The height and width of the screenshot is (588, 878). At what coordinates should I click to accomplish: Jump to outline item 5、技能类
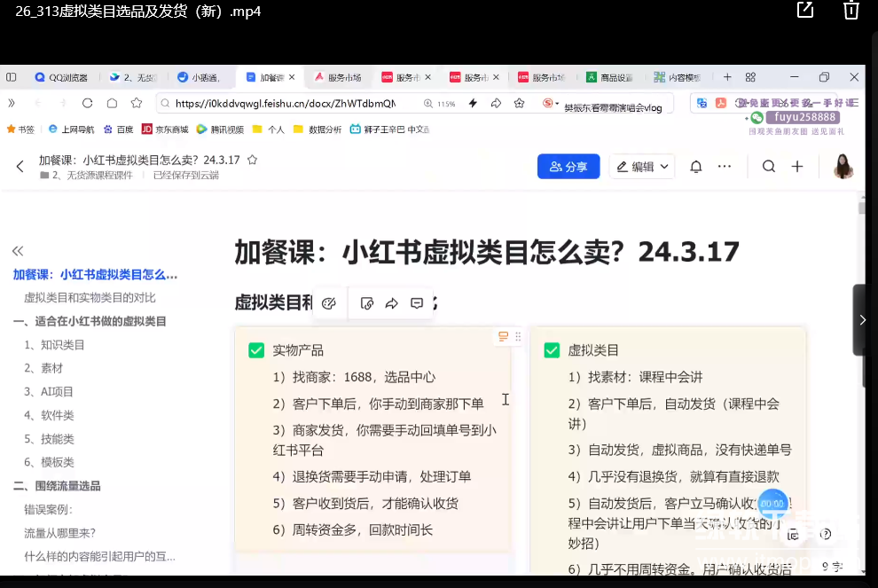tap(50, 439)
